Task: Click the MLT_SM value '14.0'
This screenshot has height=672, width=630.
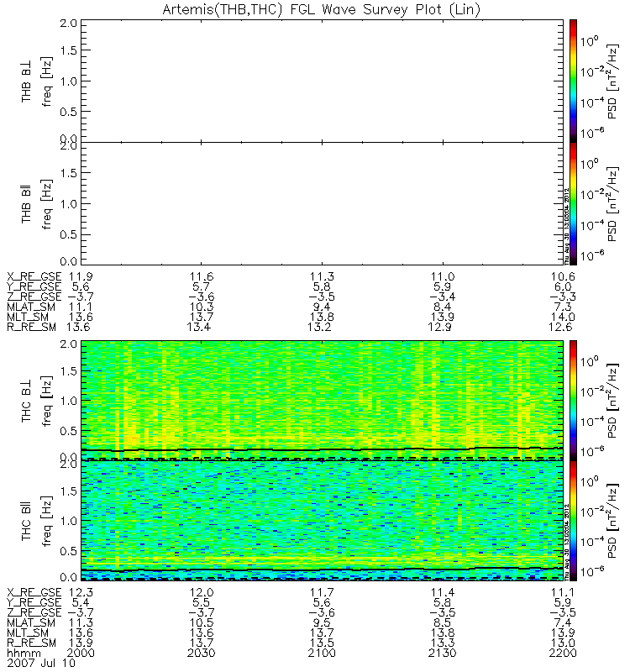Action: coord(563,318)
